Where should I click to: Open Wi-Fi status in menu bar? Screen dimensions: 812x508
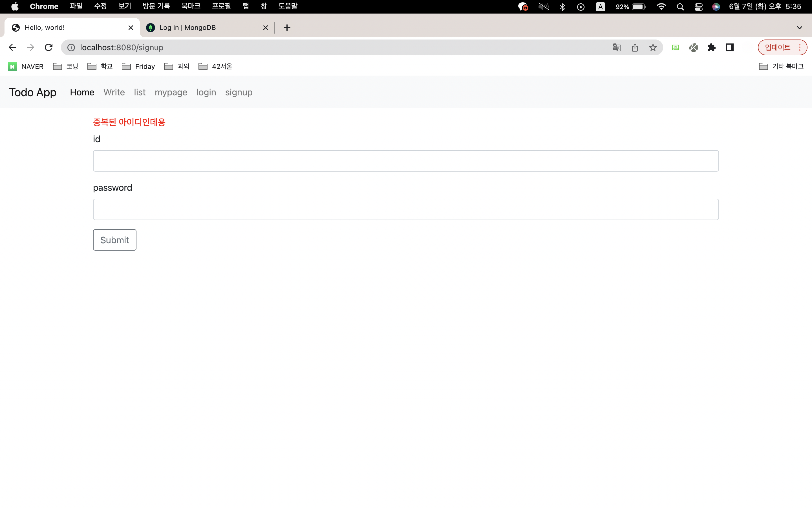[x=661, y=7]
